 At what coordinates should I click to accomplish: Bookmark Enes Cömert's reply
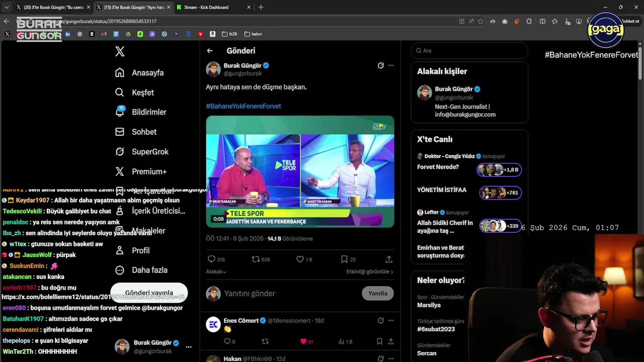379,341
